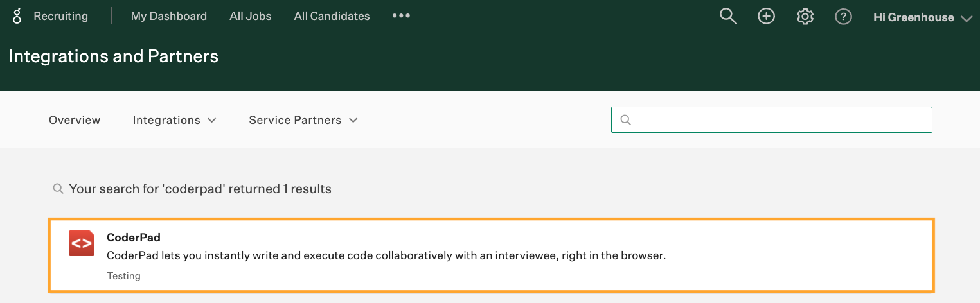Go to My Dashboard

[x=169, y=16]
